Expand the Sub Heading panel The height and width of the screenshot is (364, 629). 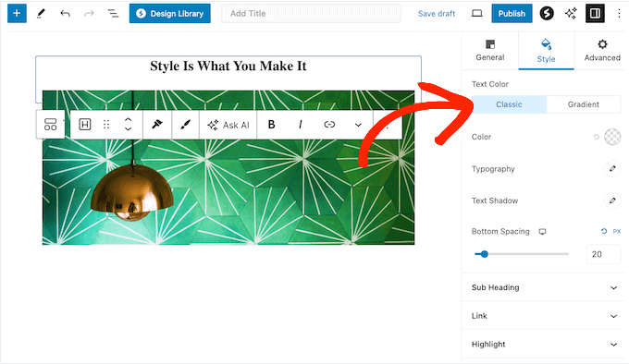pyautogui.click(x=544, y=287)
